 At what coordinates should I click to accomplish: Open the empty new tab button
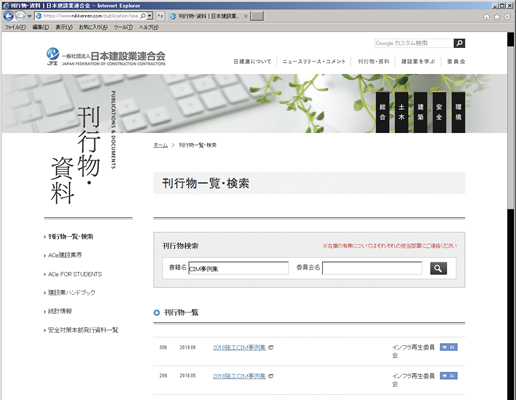click(x=257, y=16)
